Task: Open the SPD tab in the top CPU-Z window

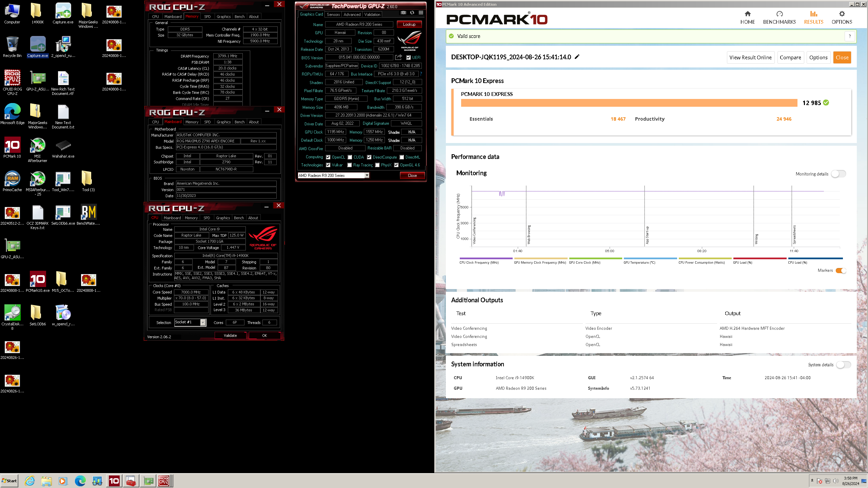Action: click(208, 16)
